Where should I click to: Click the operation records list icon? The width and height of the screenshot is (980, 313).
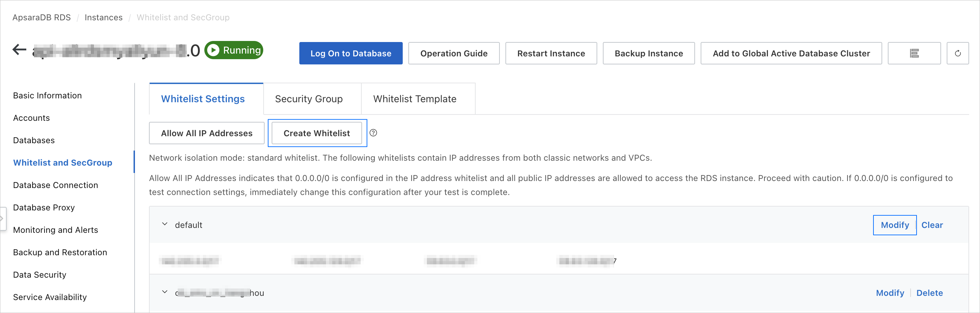tap(914, 53)
